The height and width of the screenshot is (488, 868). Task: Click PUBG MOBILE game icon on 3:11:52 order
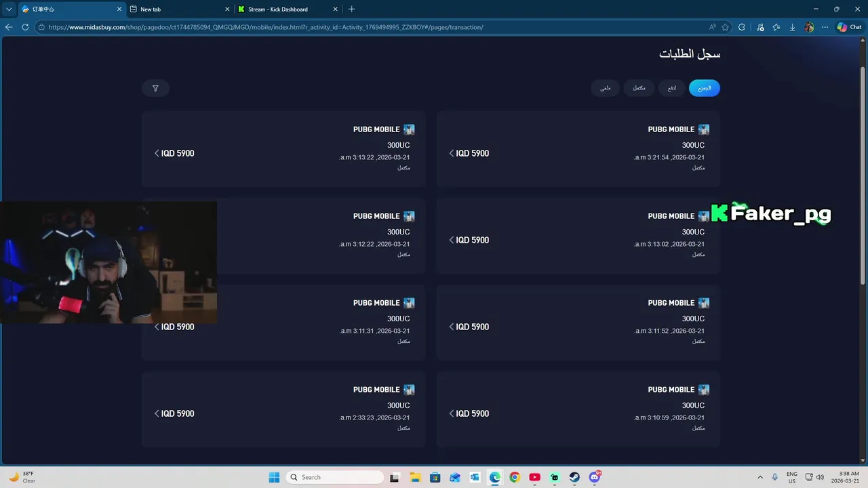pos(704,303)
